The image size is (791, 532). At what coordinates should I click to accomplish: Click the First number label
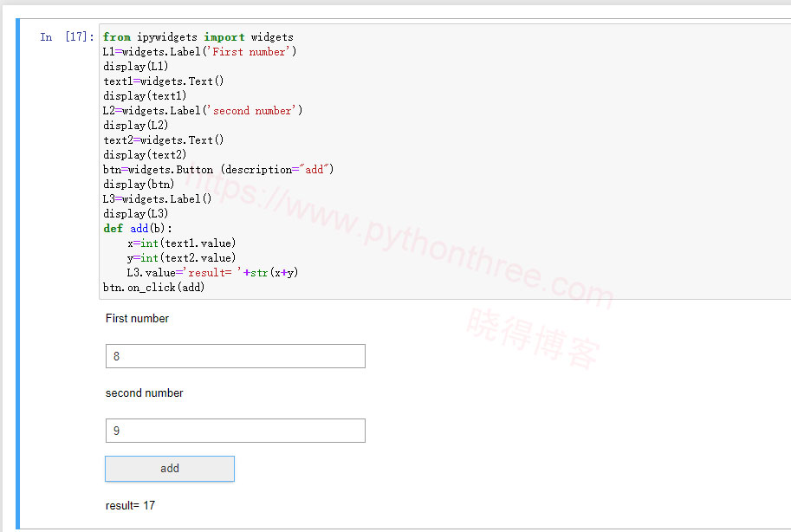[136, 319]
